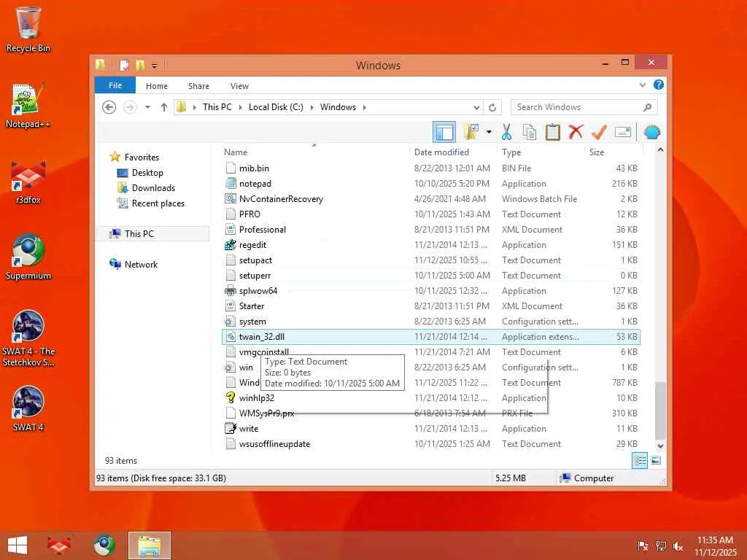Click This PC in address bar
Screen dimensions: 747x560
coord(217,107)
